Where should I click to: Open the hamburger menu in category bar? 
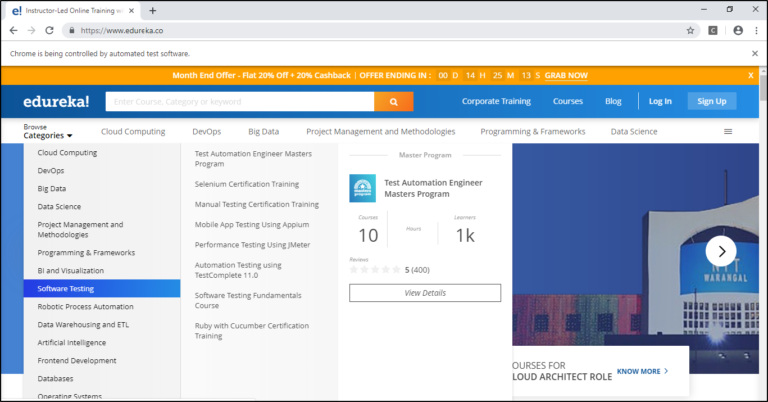728,132
